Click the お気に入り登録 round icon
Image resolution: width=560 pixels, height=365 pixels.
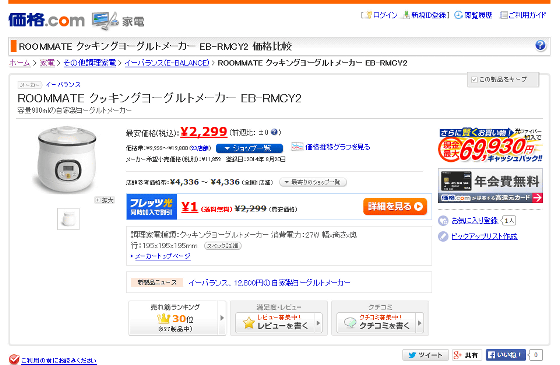(x=443, y=221)
